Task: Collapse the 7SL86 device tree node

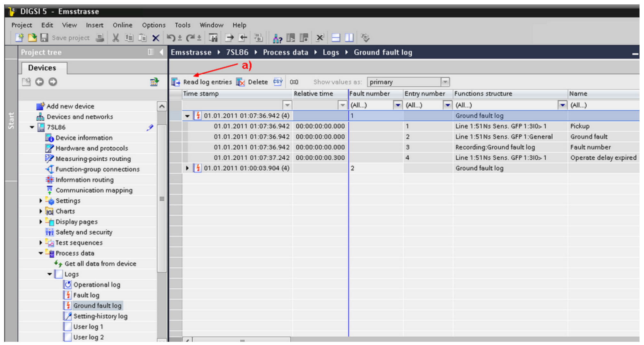Action: pyautogui.click(x=32, y=127)
